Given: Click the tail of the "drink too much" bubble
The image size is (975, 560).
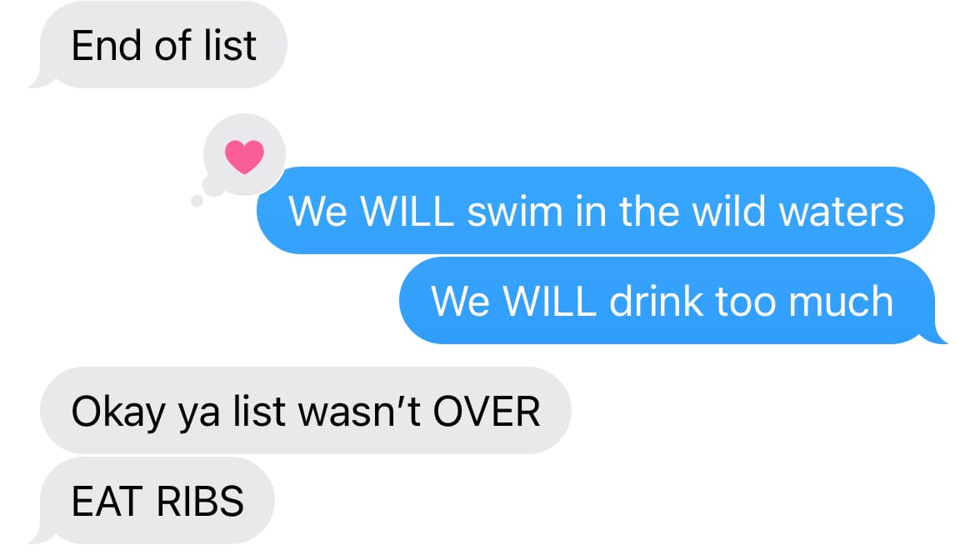Looking at the screenshot, I should tap(934, 336).
